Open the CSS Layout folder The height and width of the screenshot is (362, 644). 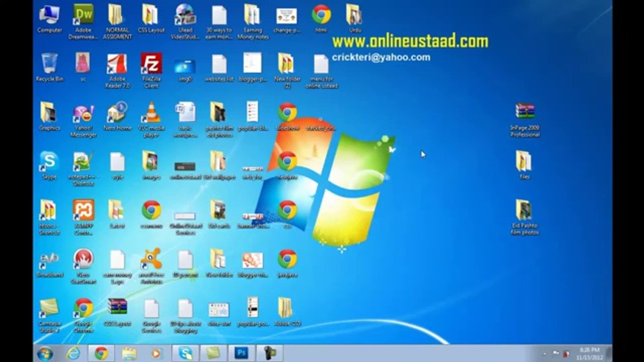click(x=151, y=19)
